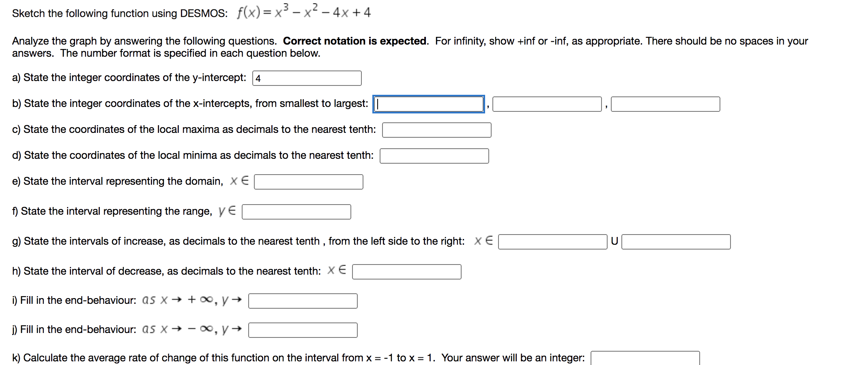The height and width of the screenshot is (365, 868).
Task: Click the y-intercept answer field containing 4
Action: (307, 78)
